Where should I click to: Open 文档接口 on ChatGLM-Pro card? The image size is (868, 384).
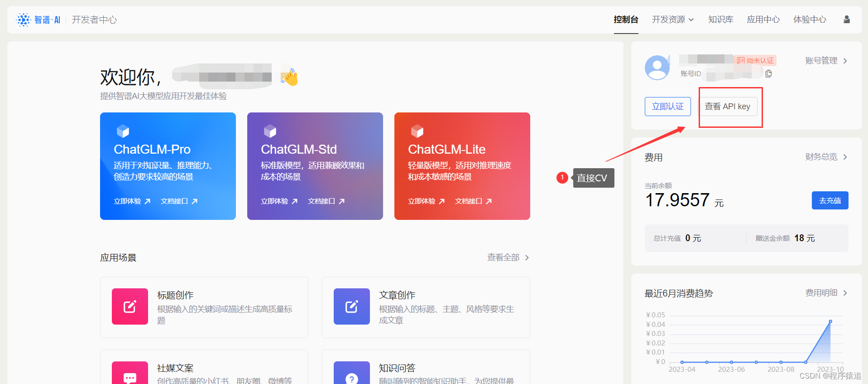(179, 201)
